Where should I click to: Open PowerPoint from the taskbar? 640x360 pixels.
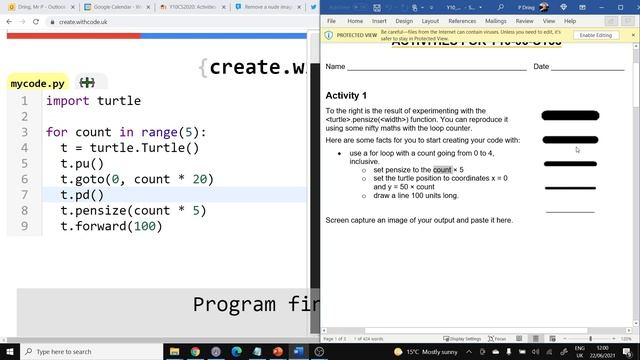pyautogui.click(x=278, y=351)
